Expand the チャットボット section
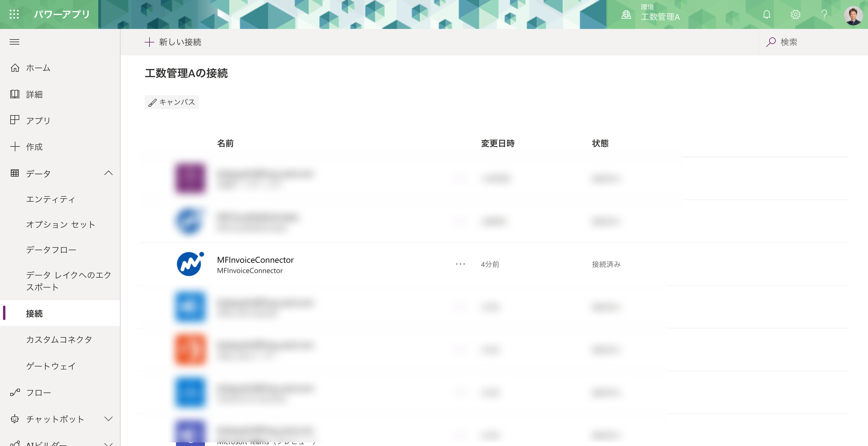This screenshot has height=446, width=868. tap(108, 419)
